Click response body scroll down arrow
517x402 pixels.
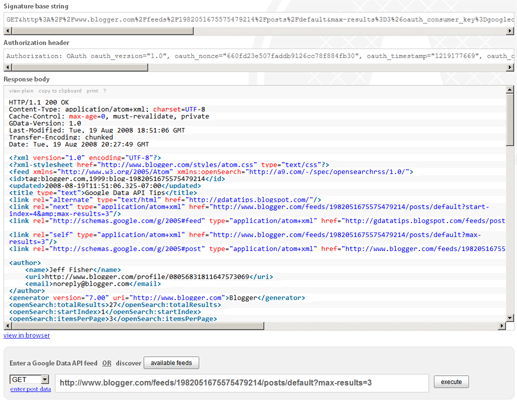coord(510,318)
